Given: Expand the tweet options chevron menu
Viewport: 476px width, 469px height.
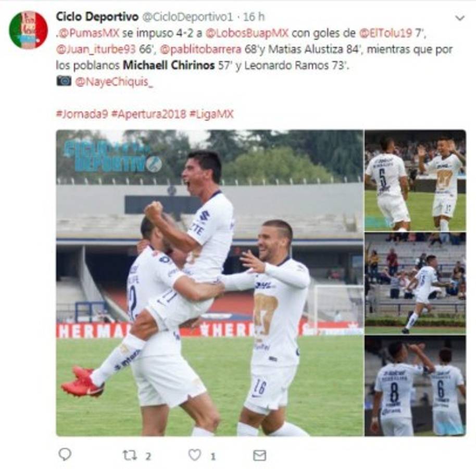Looking at the screenshot, I should point(460,18).
